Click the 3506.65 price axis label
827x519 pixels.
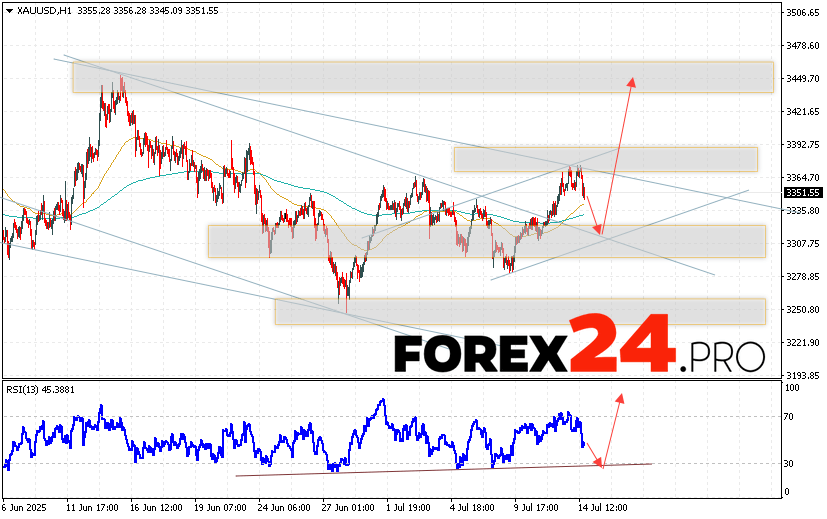coord(802,13)
